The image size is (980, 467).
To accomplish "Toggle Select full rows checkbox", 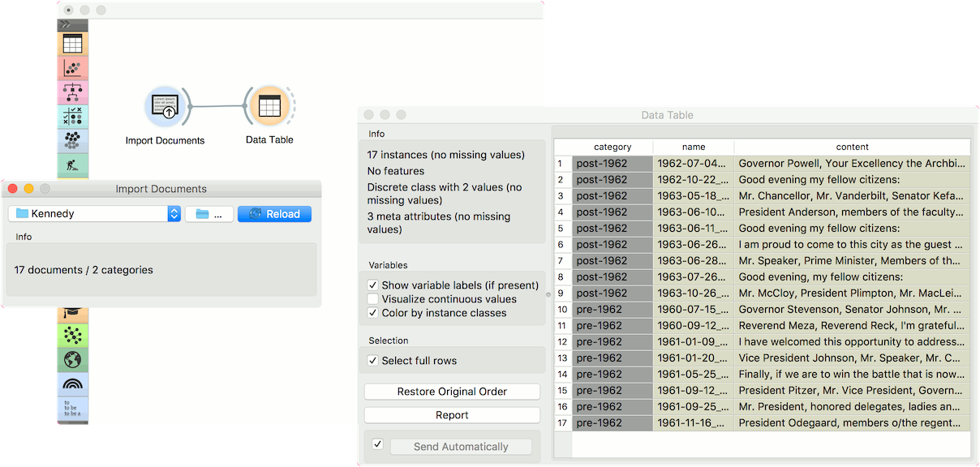I will coord(373,361).
